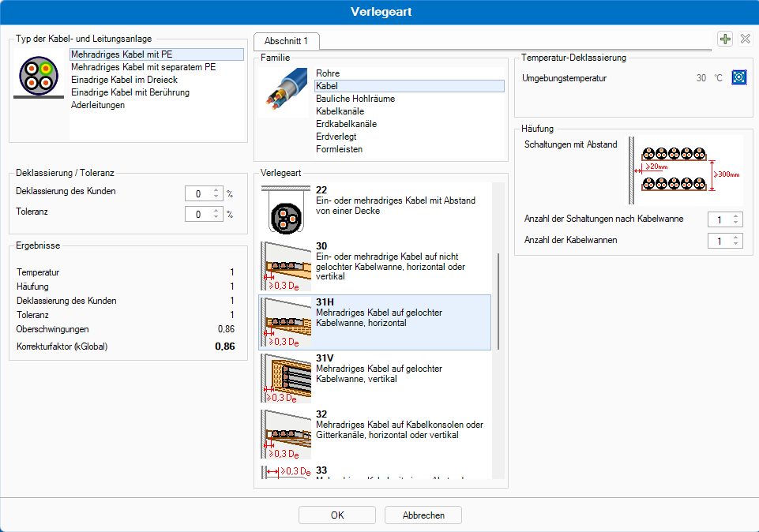Click the Verlegeart list vertical scrollbar
Screen dimensions: 759x532
pos(498,301)
